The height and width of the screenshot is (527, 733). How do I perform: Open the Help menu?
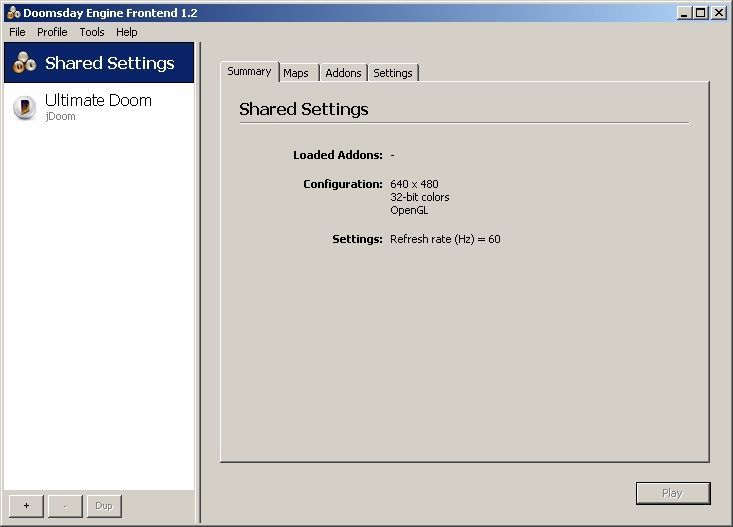pyautogui.click(x=126, y=32)
